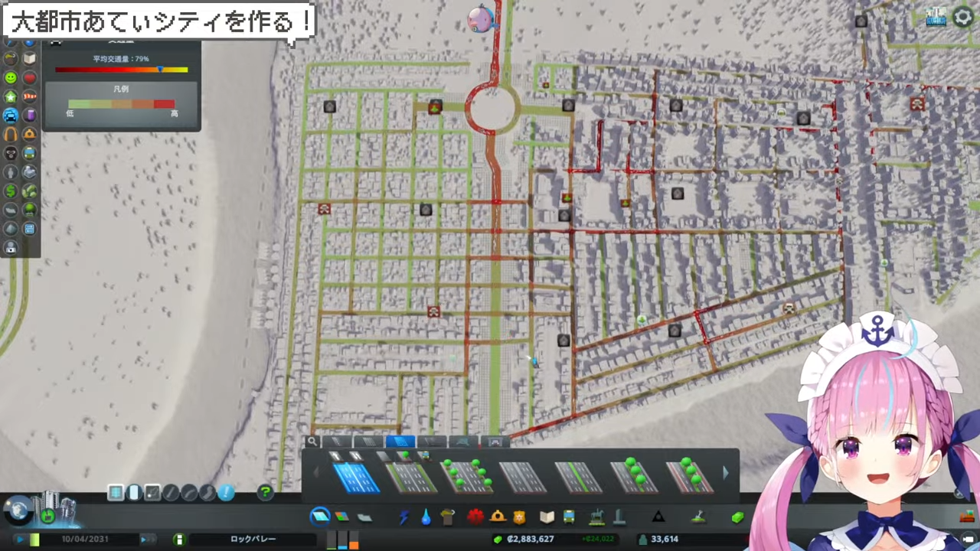
Task: Open the Zoning tool menu
Action: pos(342,517)
